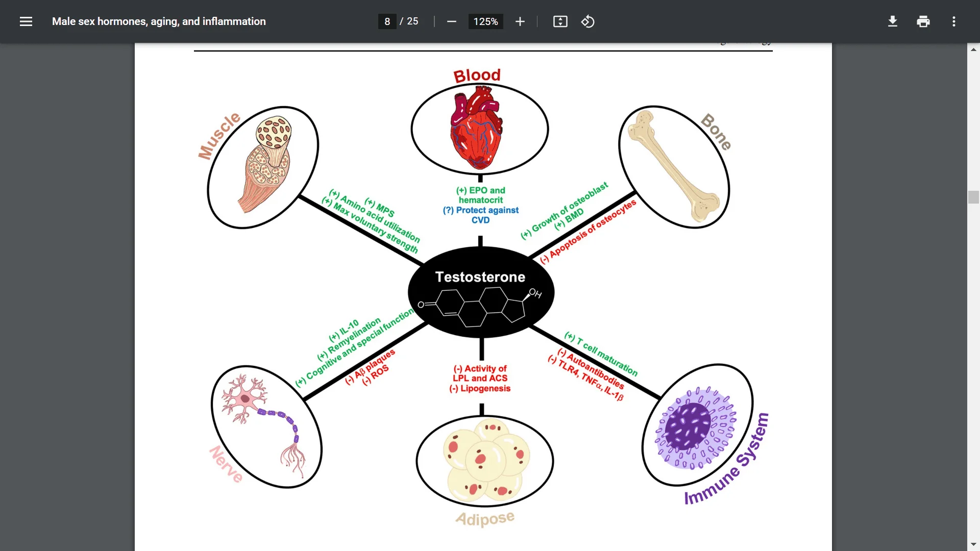The width and height of the screenshot is (980, 551).
Task: Click the 'Nerve' label
Action: [226, 464]
